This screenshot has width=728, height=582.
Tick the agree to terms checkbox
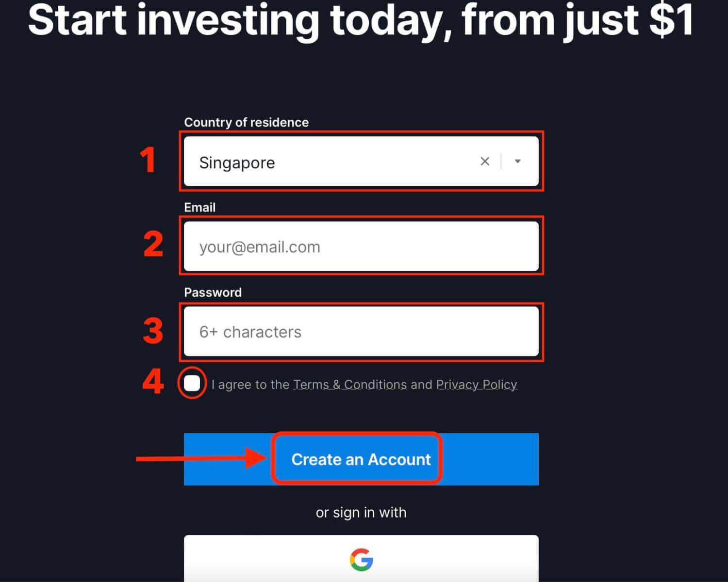192,383
